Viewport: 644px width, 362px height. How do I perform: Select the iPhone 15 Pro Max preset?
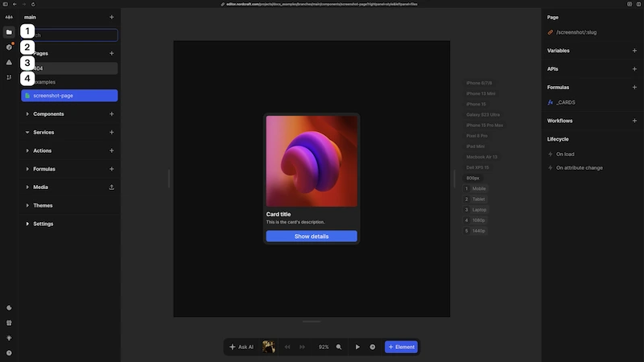tap(485, 125)
